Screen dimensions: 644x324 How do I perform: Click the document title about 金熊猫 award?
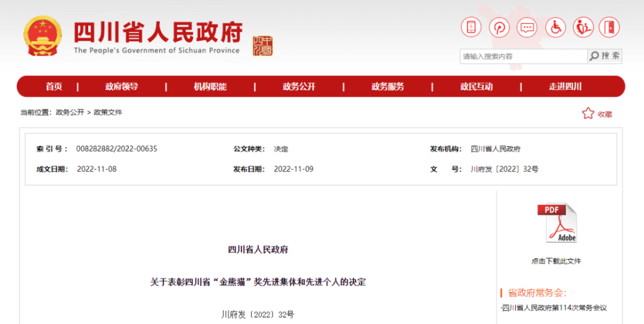[258, 282]
